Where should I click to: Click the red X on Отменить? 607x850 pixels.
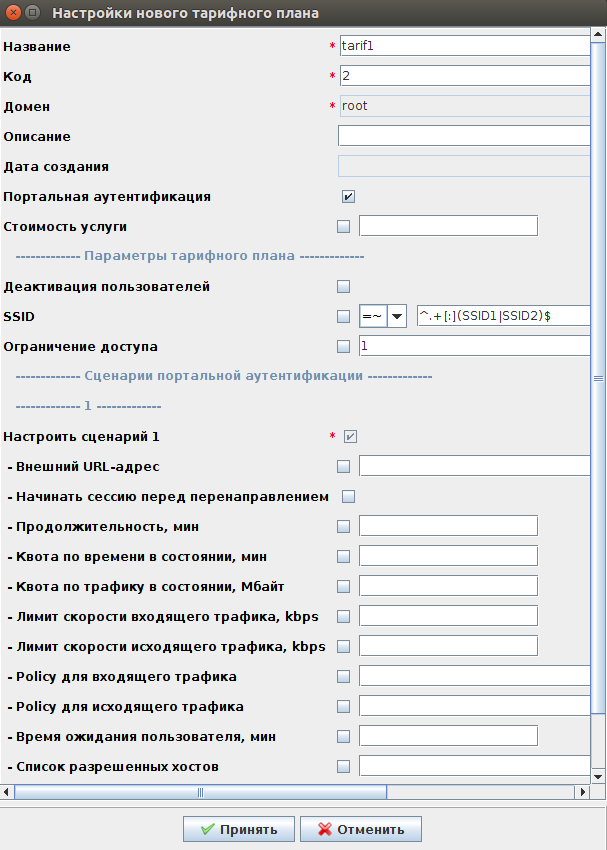(x=324, y=829)
